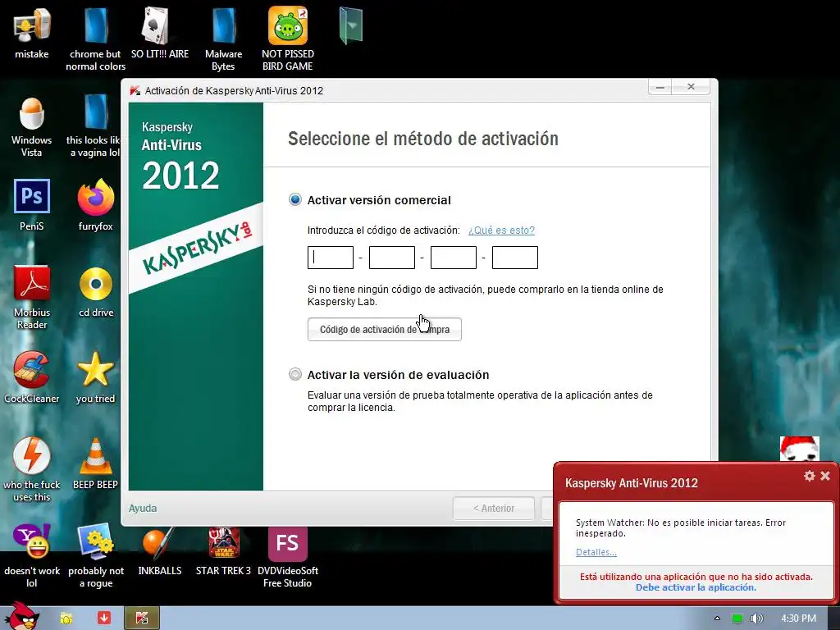Image resolution: width=840 pixels, height=630 pixels.
Task: Click the '< Anterior' button
Action: click(x=493, y=508)
